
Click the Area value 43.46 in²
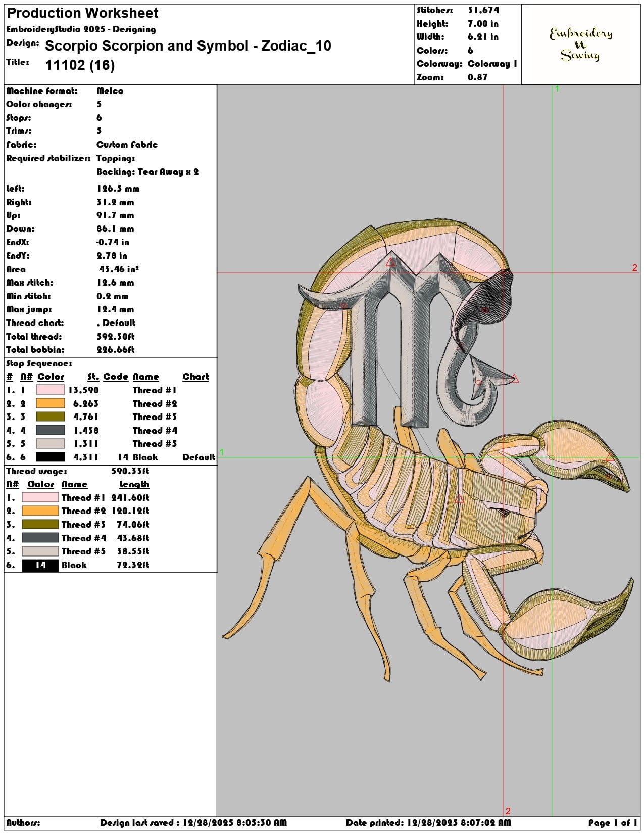(x=119, y=269)
